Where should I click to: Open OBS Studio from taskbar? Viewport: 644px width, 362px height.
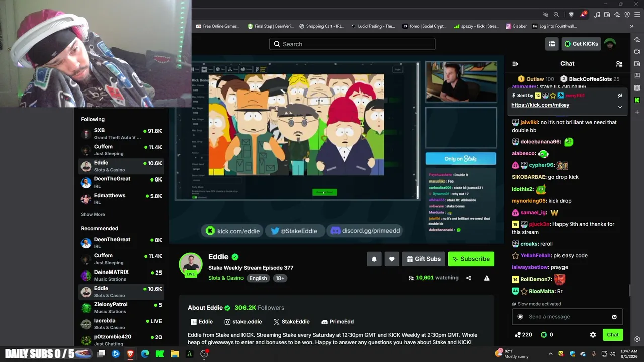pos(204,354)
